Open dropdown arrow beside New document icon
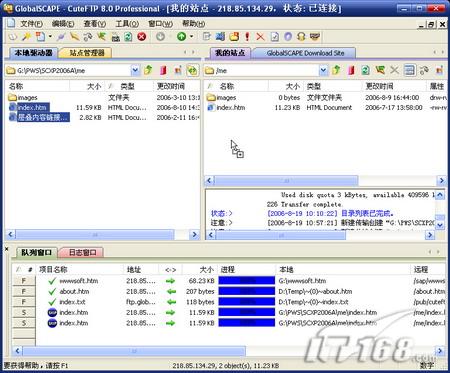The width and height of the screenshot is (450, 373). pyautogui.click(x=50, y=37)
